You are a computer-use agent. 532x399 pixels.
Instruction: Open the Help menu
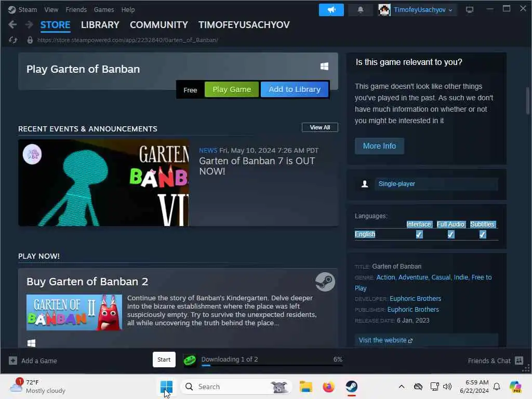point(128,10)
